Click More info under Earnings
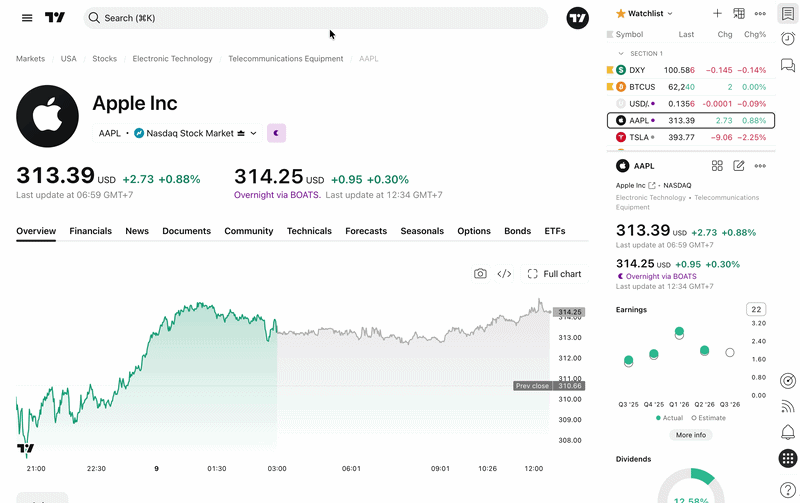The width and height of the screenshot is (800, 503). point(691,435)
